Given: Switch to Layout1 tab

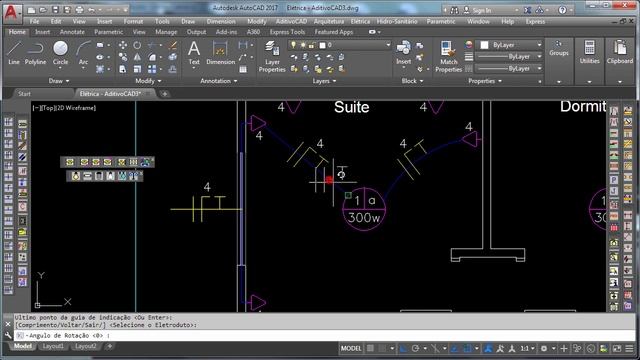Looking at the screenshot, I should (53, 347).
